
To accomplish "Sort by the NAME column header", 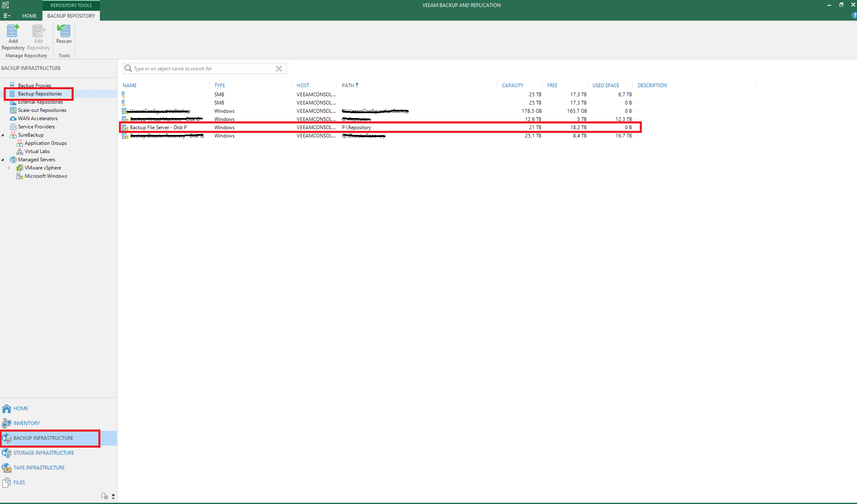I will tap(130, 86).
